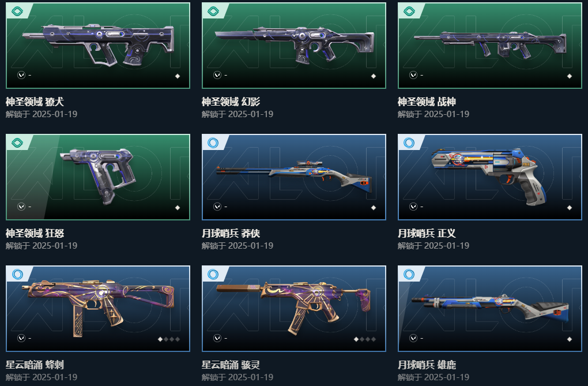Click the 神圣领域 战神 skin name
The image size is (588, 386).
pos(427,102)
